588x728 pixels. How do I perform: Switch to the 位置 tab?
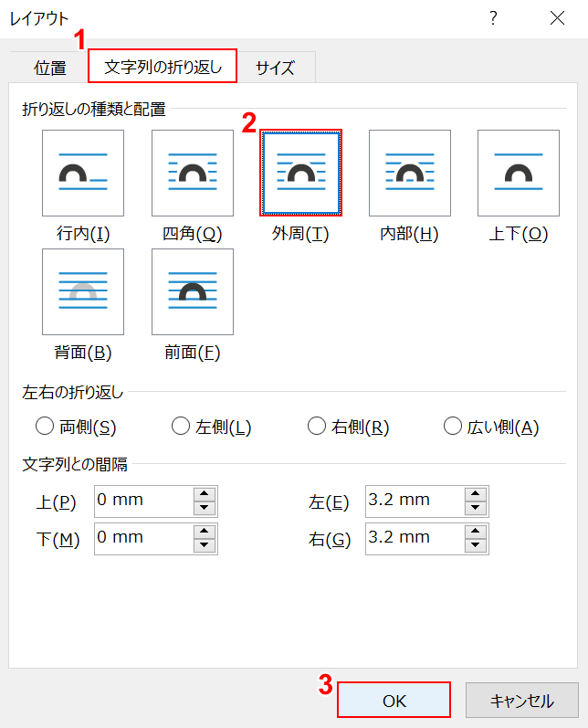click(50, 68)
